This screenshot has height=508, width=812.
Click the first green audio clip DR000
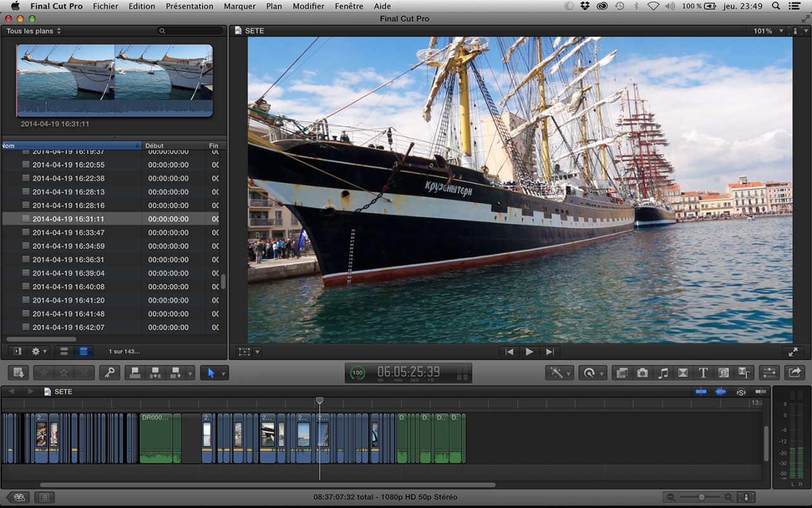156,438
